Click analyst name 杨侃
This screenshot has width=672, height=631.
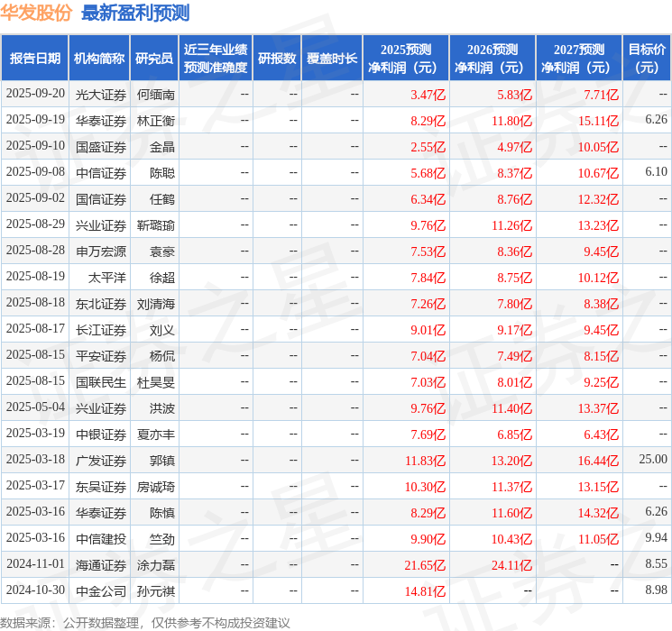(162, 356)
